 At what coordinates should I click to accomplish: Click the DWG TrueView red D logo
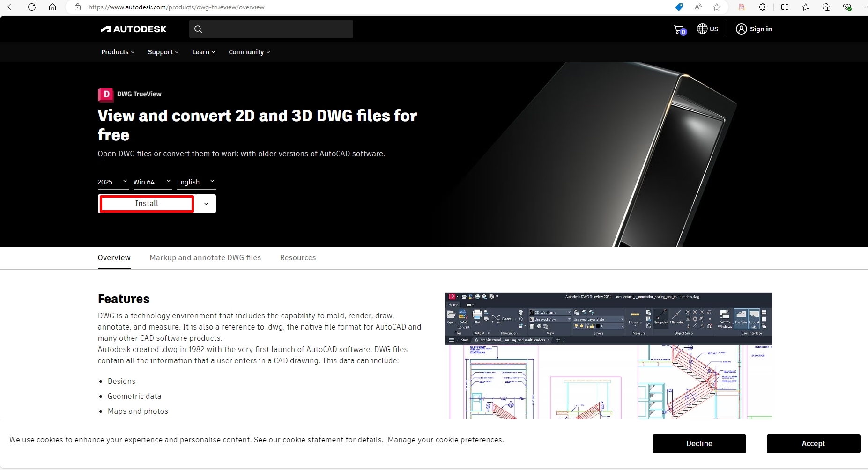coord(105,95)
